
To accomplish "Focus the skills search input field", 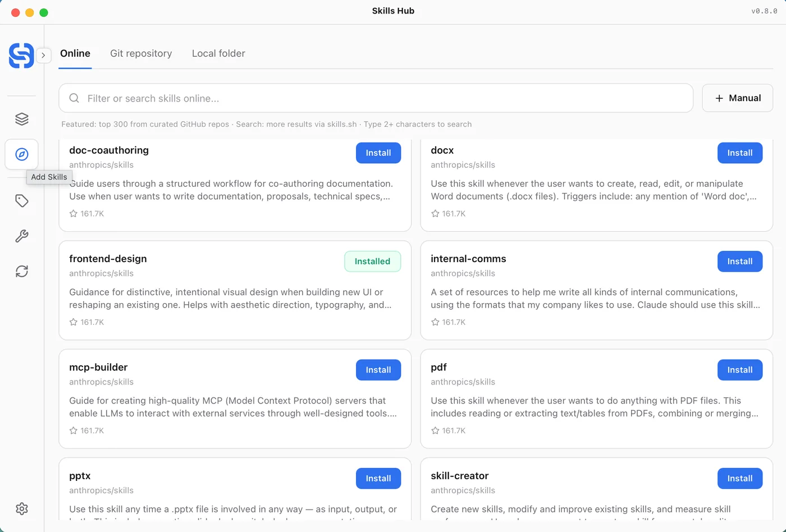I will [x=376, y=98].
